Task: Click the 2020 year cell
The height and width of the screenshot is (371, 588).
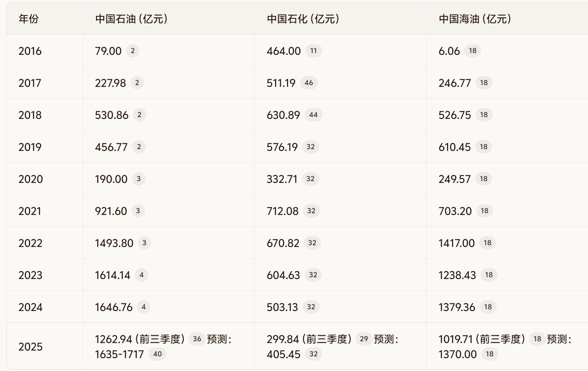Action: [30, 179]
